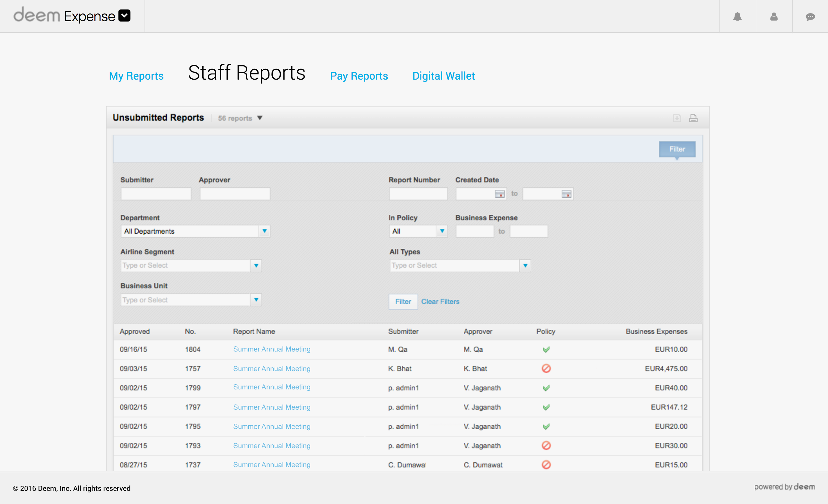Switch to My Reports tab
The height and width of the screenshot is (504, 828).
click(x=136, y=76)
